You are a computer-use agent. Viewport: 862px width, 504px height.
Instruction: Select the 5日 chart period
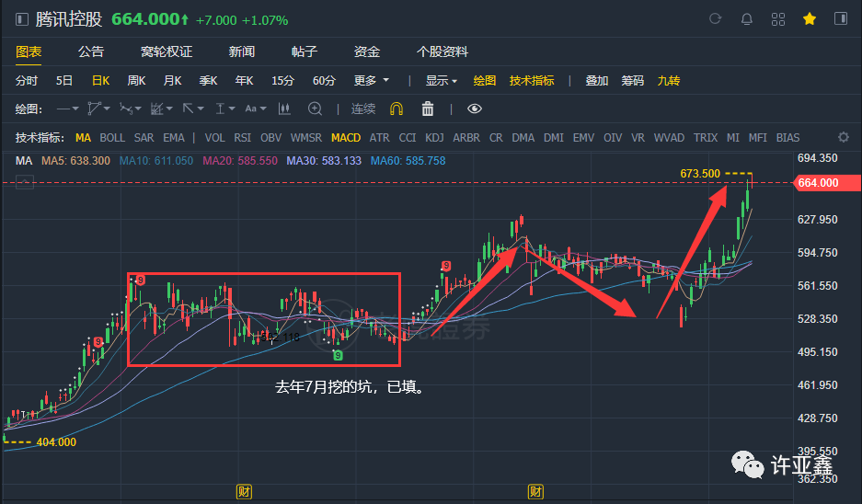63,81
